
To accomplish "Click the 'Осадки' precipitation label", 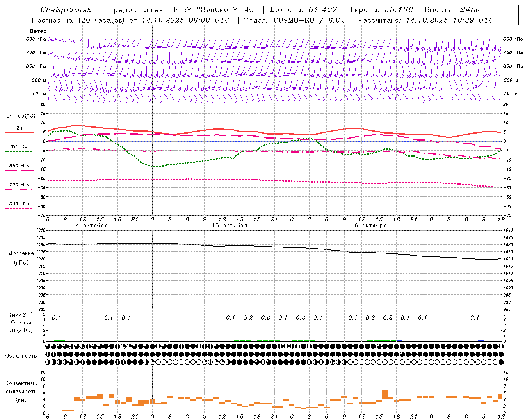I will click(21, 322).
